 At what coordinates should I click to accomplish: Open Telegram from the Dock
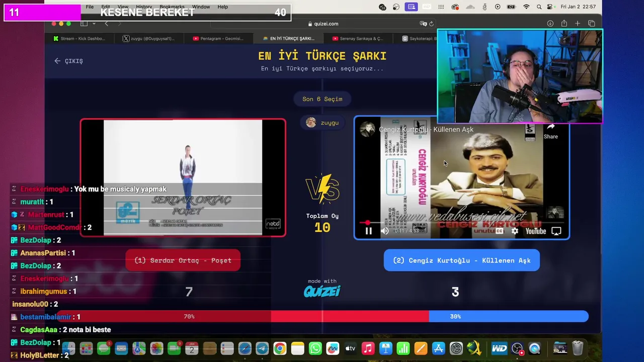pyautogui.click(x=262, y=348)
